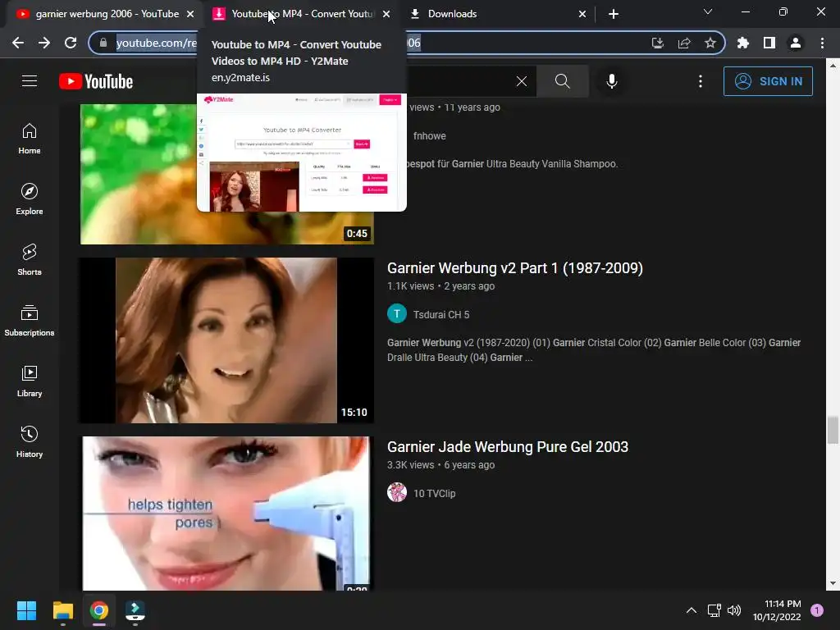Toggle the Chrome side panel icon
This screenshot has height=630, width=840.
(x=769, y=43)
